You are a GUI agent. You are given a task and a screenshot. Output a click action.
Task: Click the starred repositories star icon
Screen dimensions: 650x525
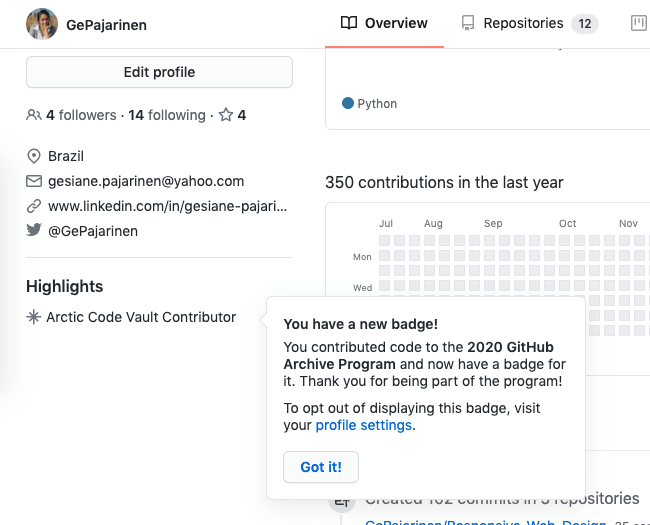226,114
